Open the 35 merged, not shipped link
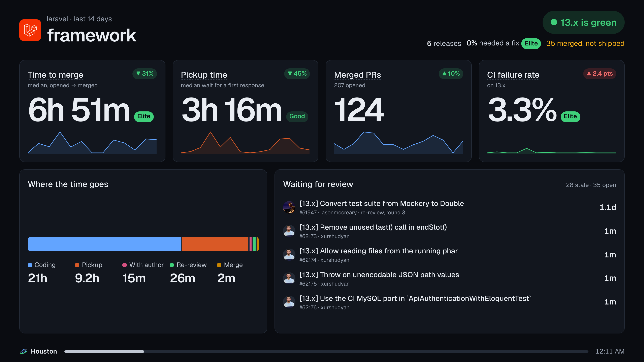This screenshot has width=644, height=362. tap(585, 43)
